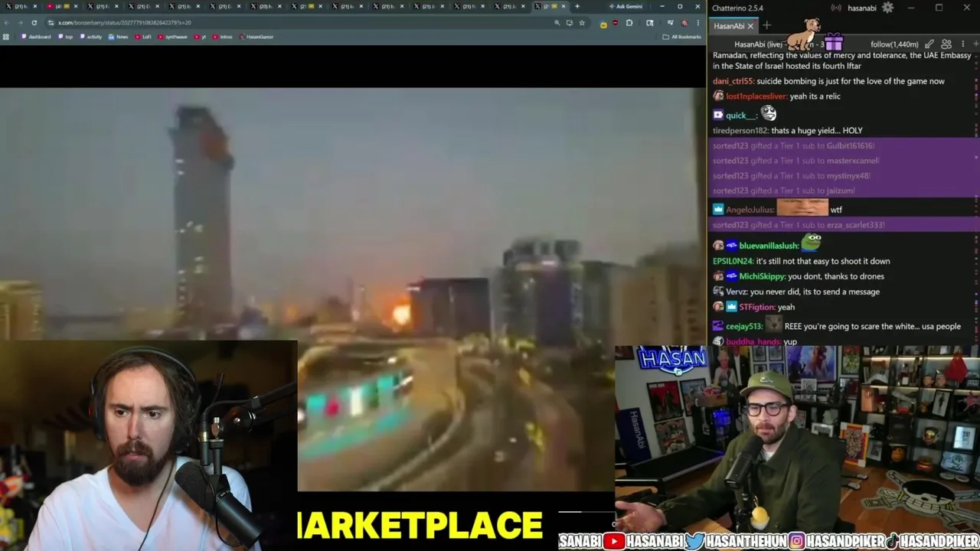Click the hasanabi account name in title bar
The height and width of the screenshot is (551, 980).
click(862, 8)
